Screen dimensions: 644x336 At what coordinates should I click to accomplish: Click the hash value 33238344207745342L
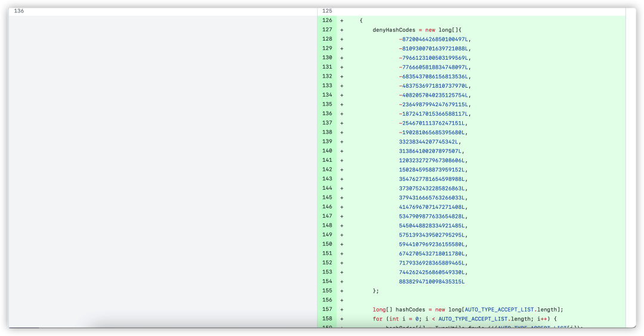(428, 142)
